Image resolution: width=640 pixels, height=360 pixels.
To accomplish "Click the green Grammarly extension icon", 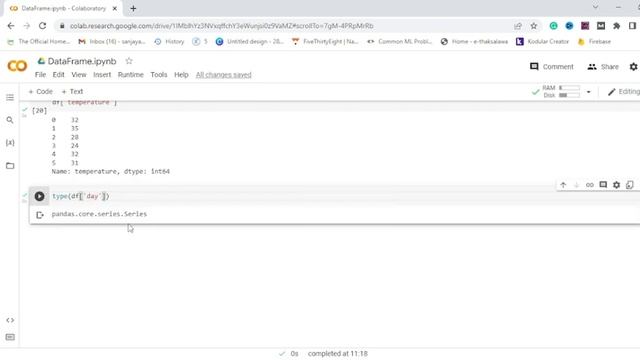I will pos(553,26).
